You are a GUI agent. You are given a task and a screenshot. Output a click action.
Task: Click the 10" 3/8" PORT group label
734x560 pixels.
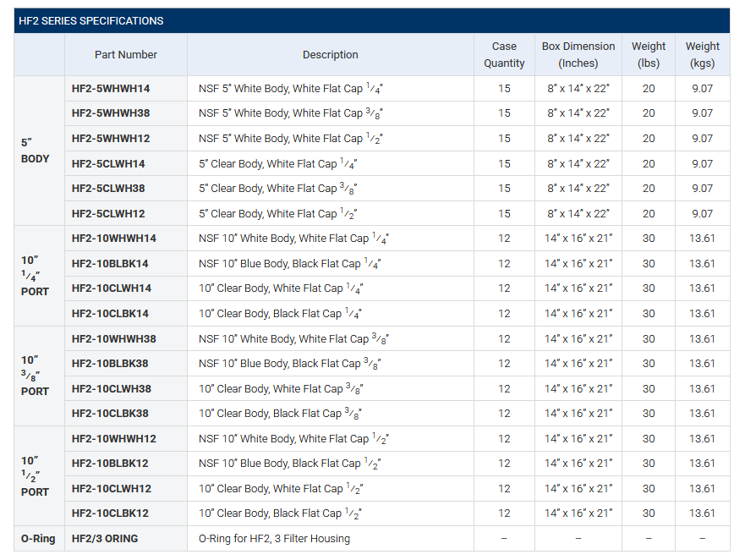[36, 376]
